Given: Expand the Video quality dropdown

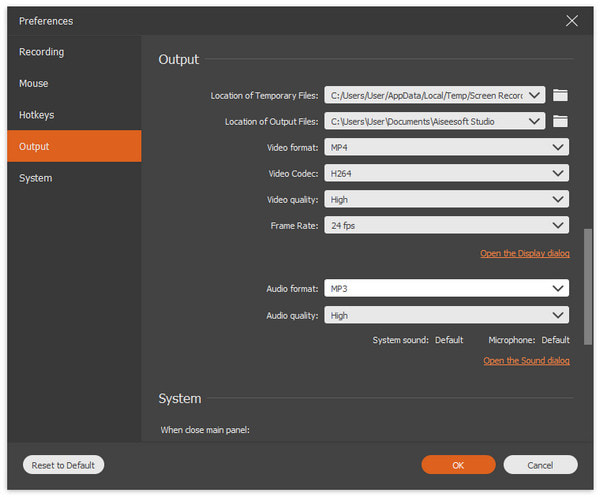Looking at the screenshot, I should (447, 199).
